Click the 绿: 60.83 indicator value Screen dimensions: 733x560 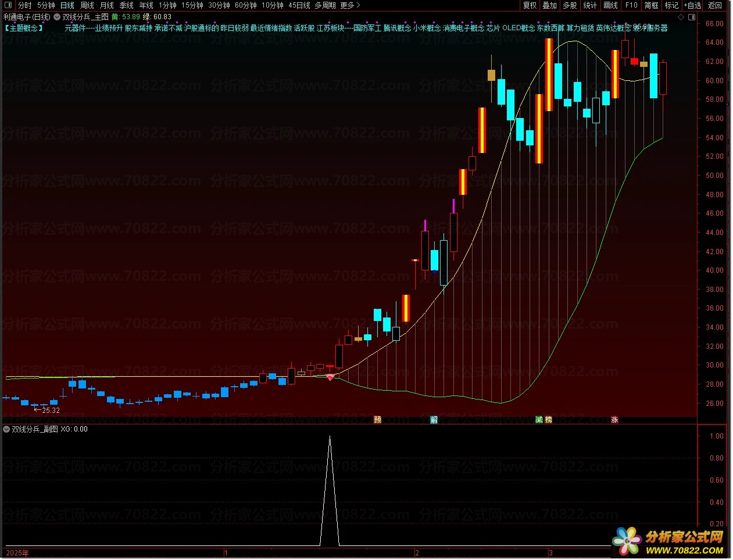157,17
